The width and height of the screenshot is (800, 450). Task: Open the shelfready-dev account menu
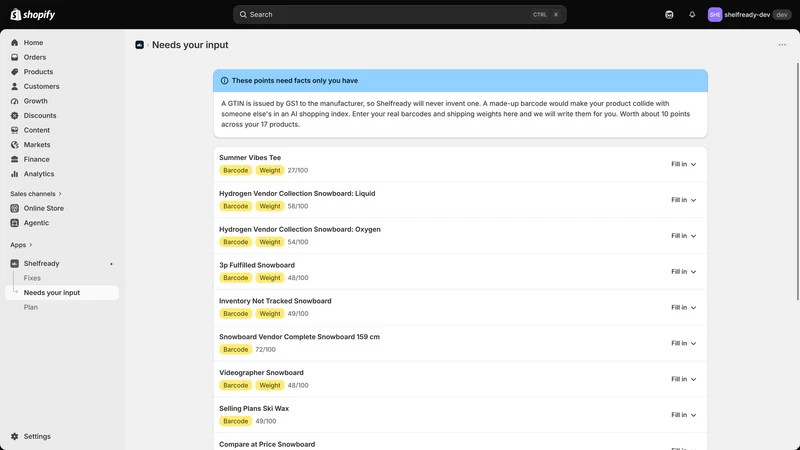click(x=749, y=15)
